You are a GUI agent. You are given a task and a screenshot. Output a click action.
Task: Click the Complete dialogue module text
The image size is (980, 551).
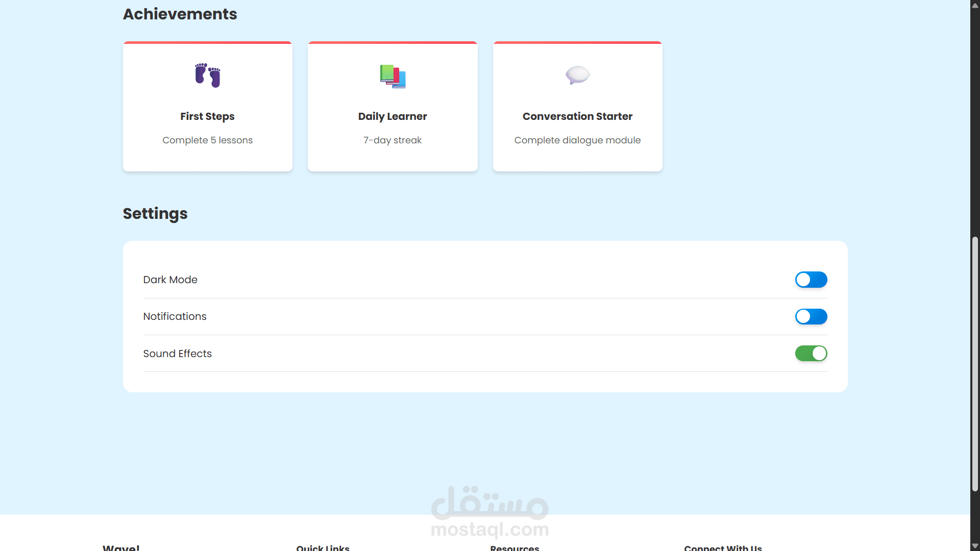[577, 140]
